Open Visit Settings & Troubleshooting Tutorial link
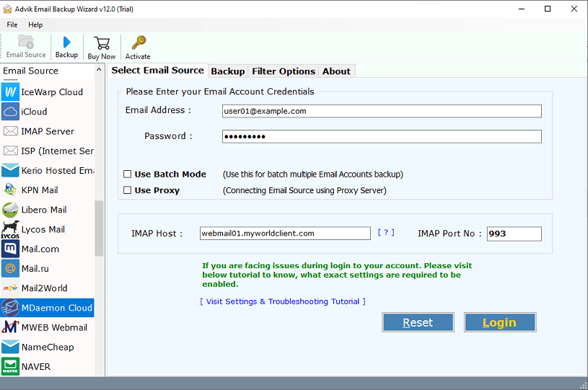Image resolution: width=588 pixels, height=390 pixels. point(283,301)
